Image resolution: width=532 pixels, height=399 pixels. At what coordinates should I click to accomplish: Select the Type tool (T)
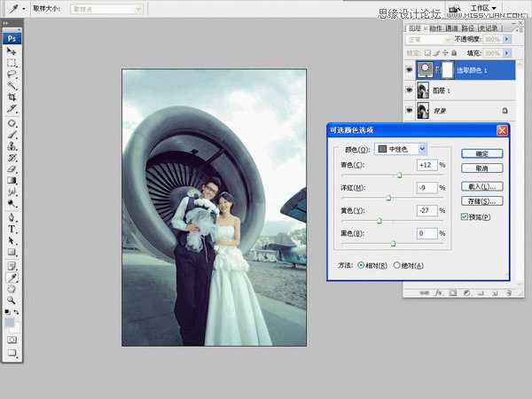[12, 229]
